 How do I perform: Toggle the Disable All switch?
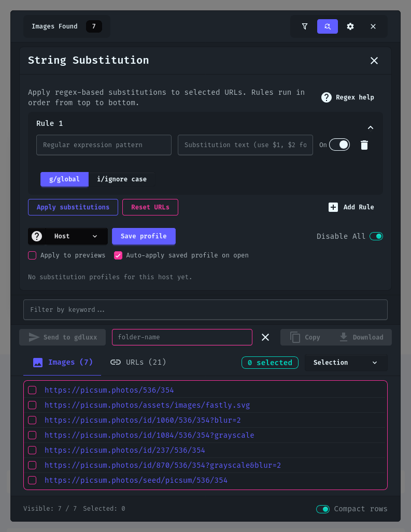click(x=376, y=236)
